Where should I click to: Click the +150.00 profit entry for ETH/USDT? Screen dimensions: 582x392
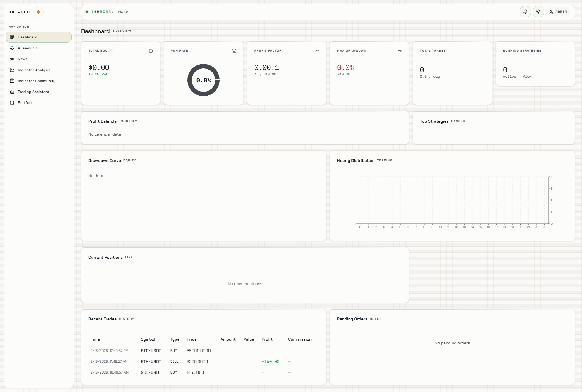270,361
